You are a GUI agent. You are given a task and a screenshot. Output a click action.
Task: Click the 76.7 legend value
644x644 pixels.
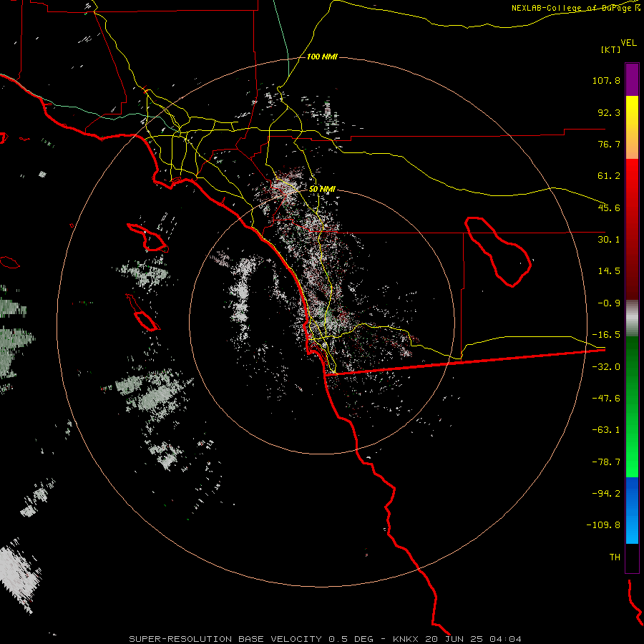click(609, 144)
